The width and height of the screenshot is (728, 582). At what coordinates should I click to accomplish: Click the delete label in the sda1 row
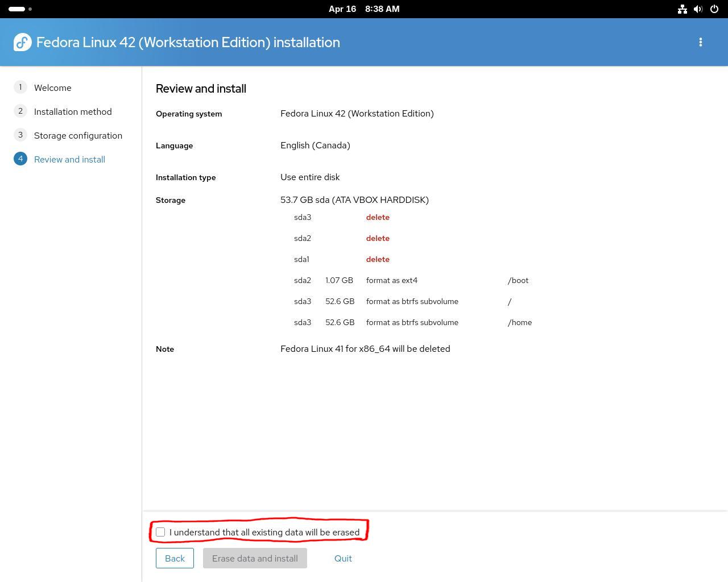(378, 259)
